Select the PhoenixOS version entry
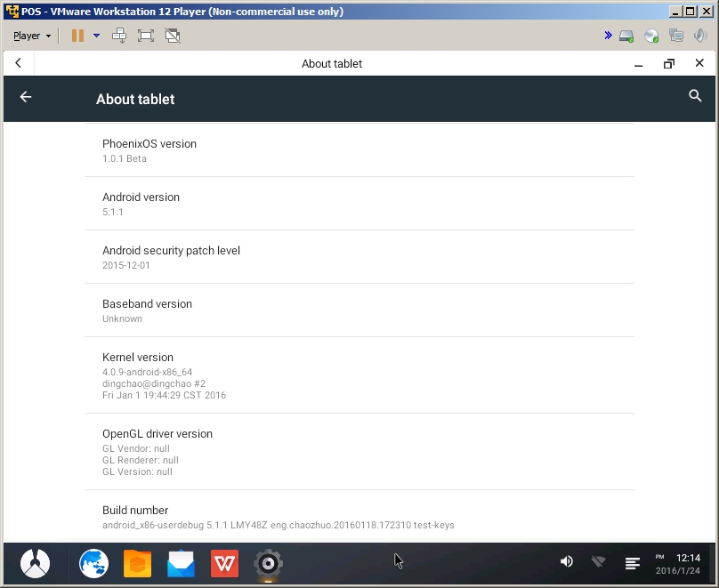This screenshot has height=588, width=719. pyautogui.click(x=359, y=150)
